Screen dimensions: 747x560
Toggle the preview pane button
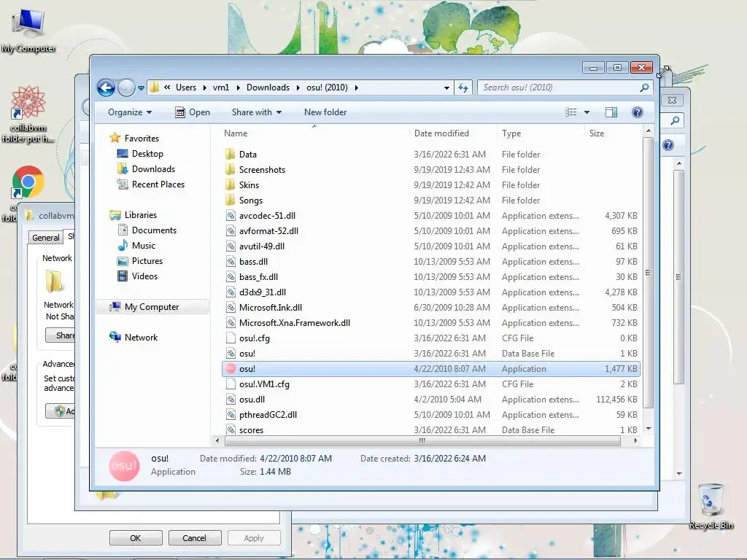pyautogui.click(x=611, y=112)
